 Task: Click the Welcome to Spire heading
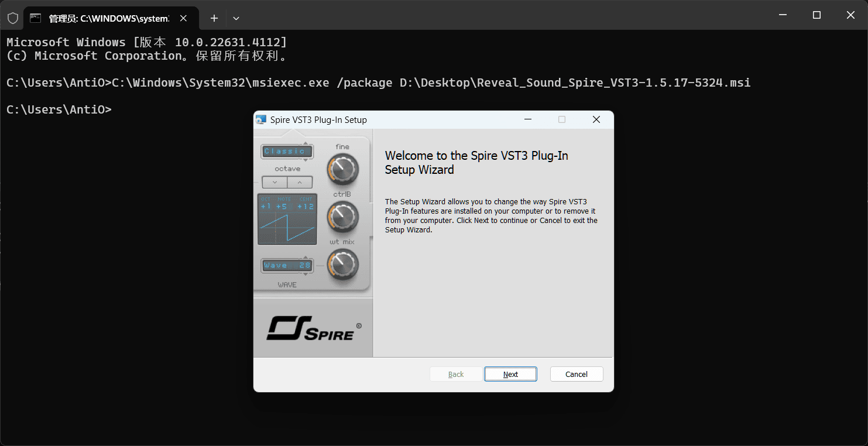point(476,163)
